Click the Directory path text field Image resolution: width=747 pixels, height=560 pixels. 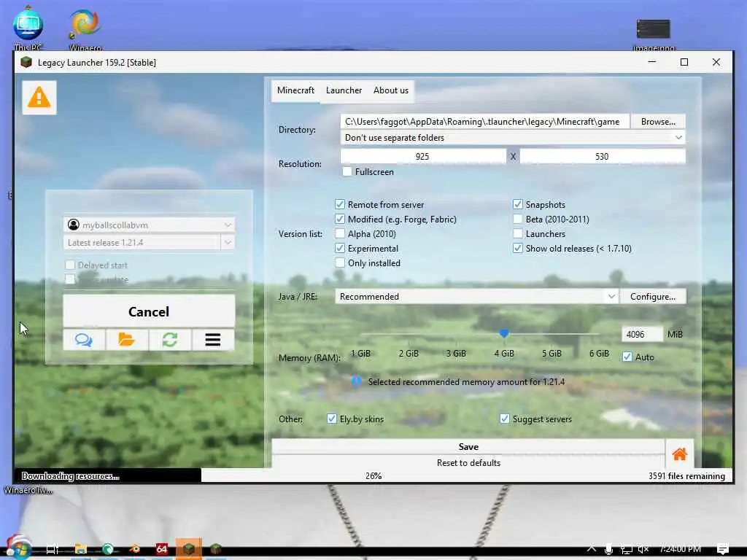click(x=485, y=122)
